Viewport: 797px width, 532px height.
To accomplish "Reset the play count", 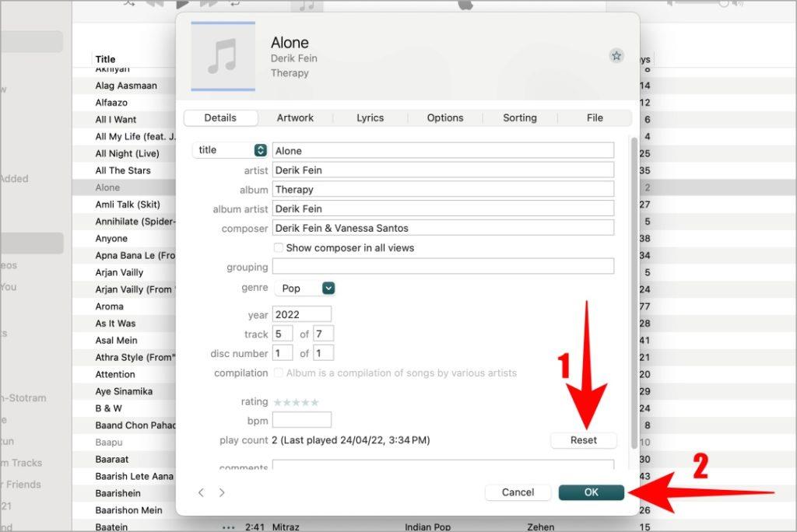I will [x=584, y=440].
